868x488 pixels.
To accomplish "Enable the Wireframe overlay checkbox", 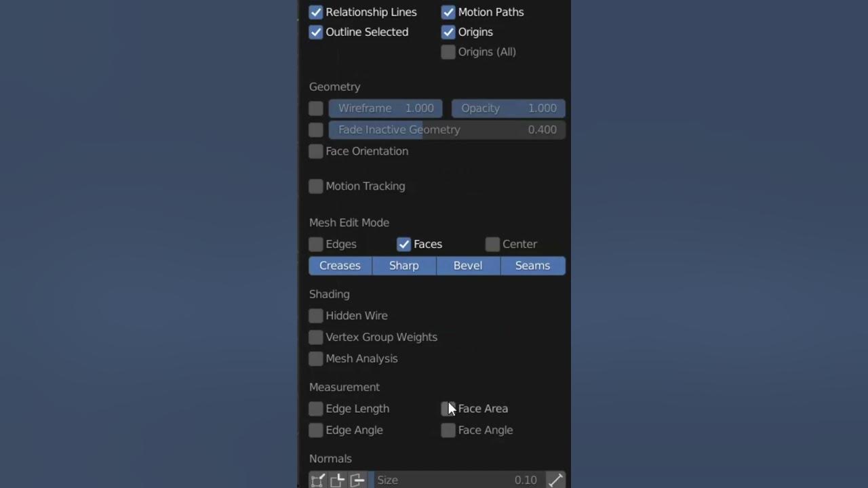I will [x=316, y=108].
